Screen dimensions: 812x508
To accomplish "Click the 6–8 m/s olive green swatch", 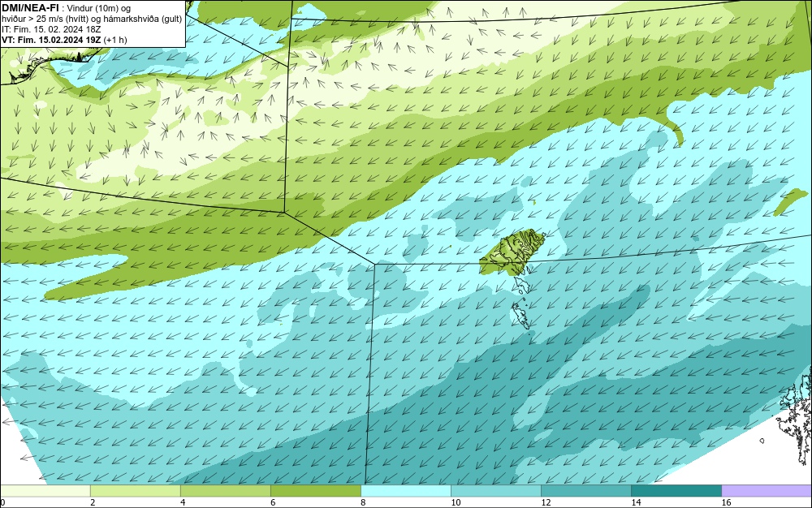I will (315, 490).
